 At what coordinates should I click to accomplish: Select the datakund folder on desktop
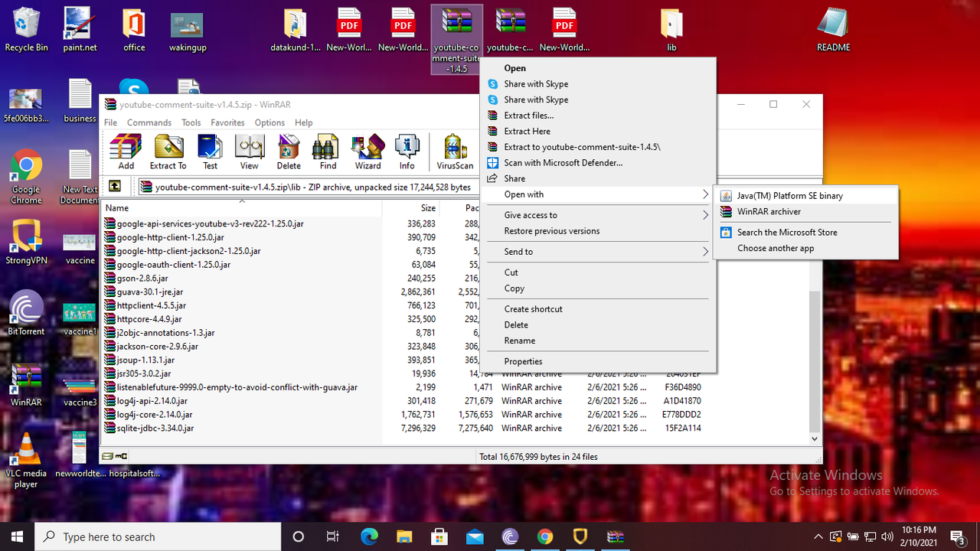(x=296, y=30)
